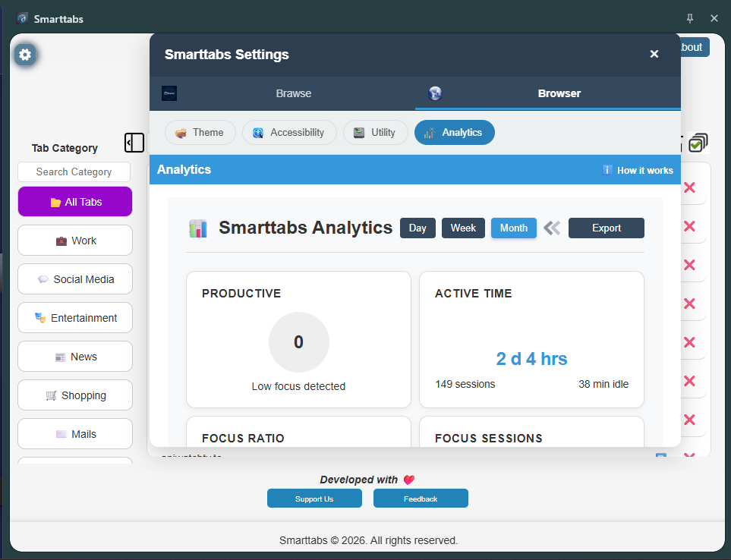Collapse the Tab Category sidebar
This screenshot has height=560, width=731.
click(x=134, y=143)
